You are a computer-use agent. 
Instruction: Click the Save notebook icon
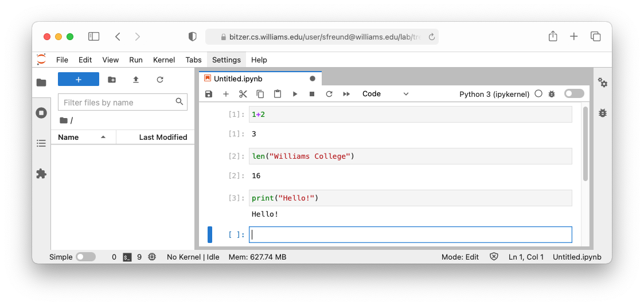pos(209,94)
